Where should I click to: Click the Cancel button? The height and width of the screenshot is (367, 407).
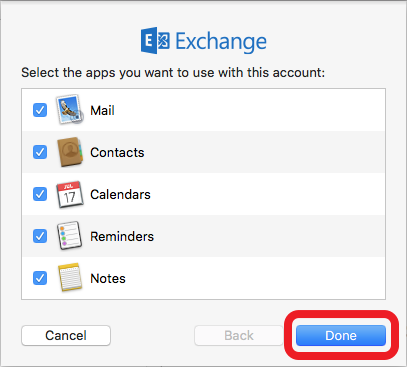coord(66,335)
